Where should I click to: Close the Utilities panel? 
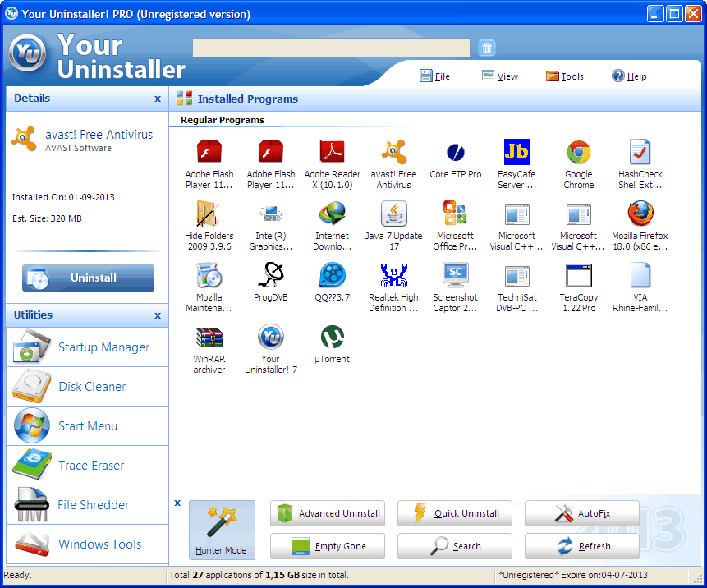click(x=158, y=315)
